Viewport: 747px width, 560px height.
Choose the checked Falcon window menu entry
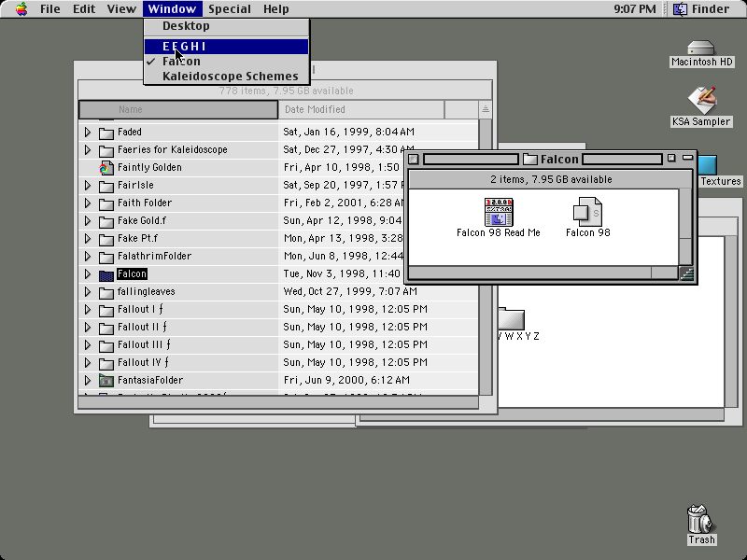point(226,62)
